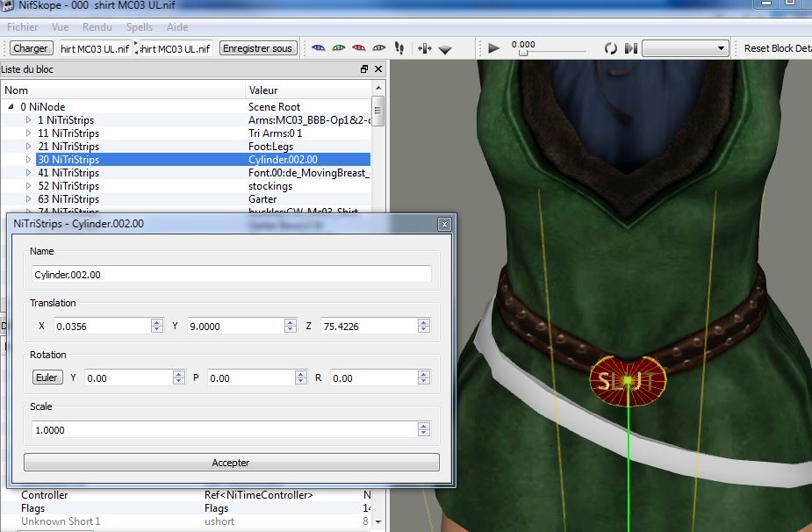Open the animation selection dropdown

coord(686,48)
